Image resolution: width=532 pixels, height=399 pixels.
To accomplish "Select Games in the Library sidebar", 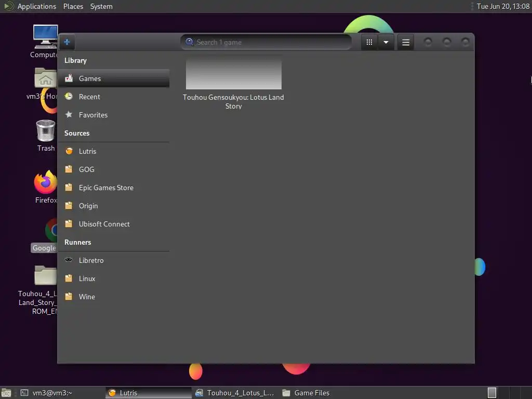I will (x=114, y=78).
